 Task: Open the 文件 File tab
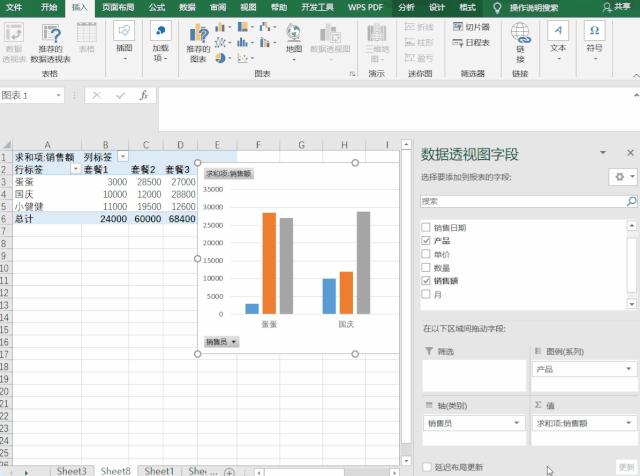(x=14, y=7)
